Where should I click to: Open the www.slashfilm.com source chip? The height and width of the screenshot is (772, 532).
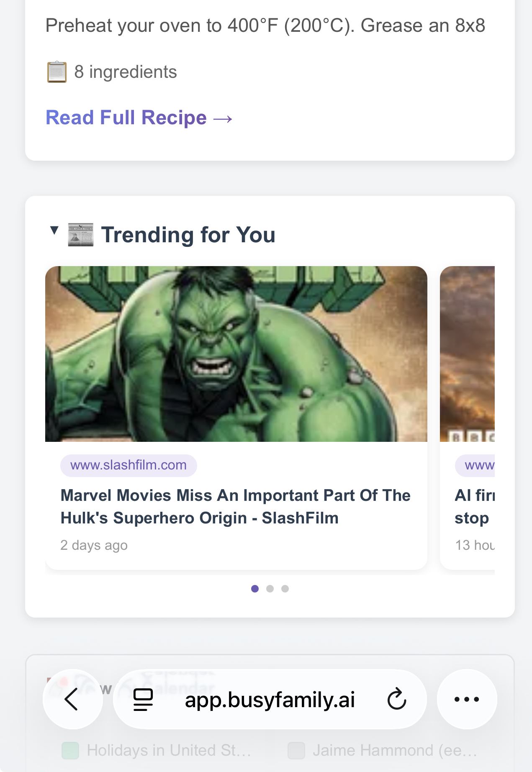129,465
